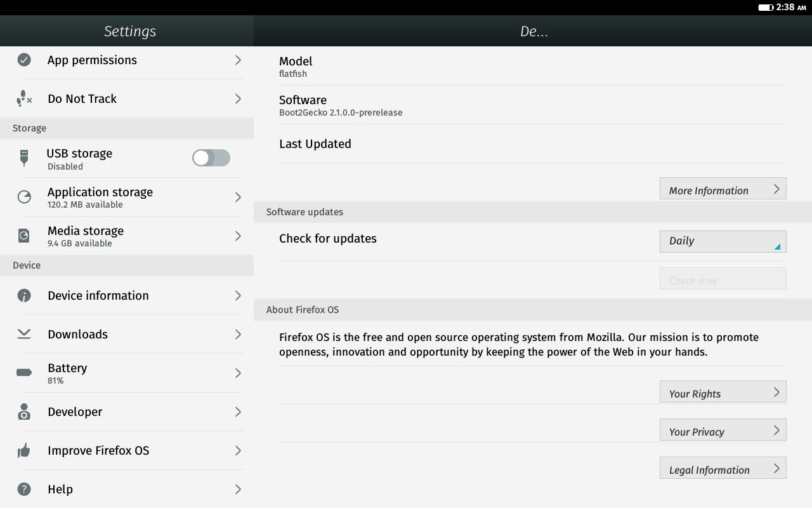Click the Downloads arrow icon
This screenshot has width=812, height=508.
click(24, 334)
